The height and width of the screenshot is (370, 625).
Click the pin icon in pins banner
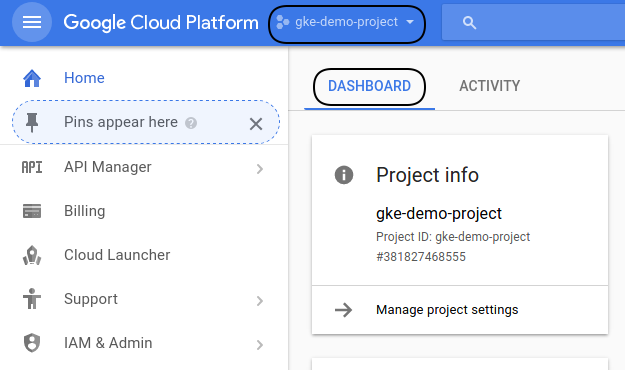(32, 122)
